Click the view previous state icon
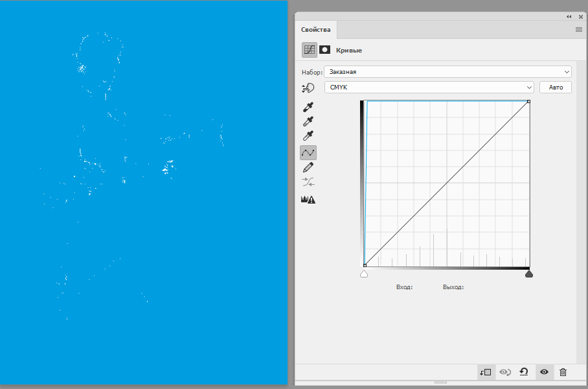This screenshot has width=588, height=389. 505,372
